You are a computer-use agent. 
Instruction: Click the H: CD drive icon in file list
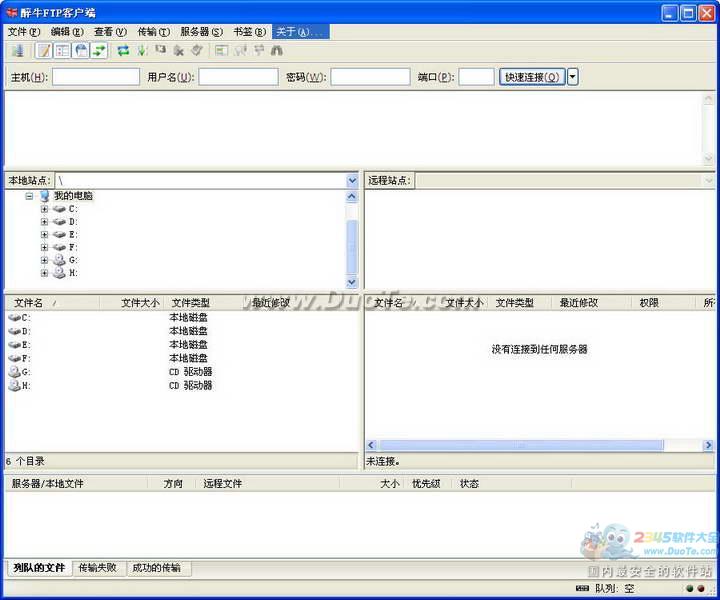coord(15,385)
